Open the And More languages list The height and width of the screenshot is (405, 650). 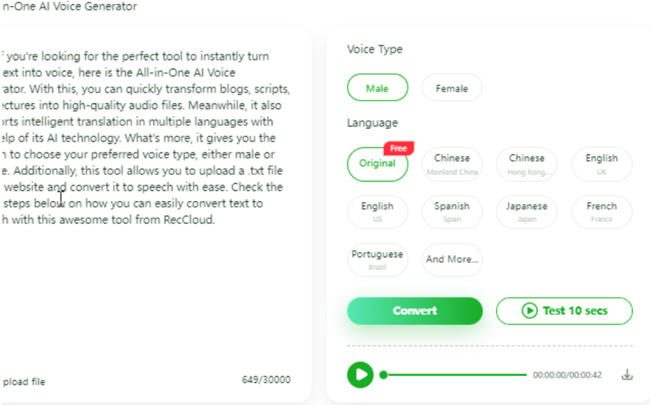coord(452,259)
